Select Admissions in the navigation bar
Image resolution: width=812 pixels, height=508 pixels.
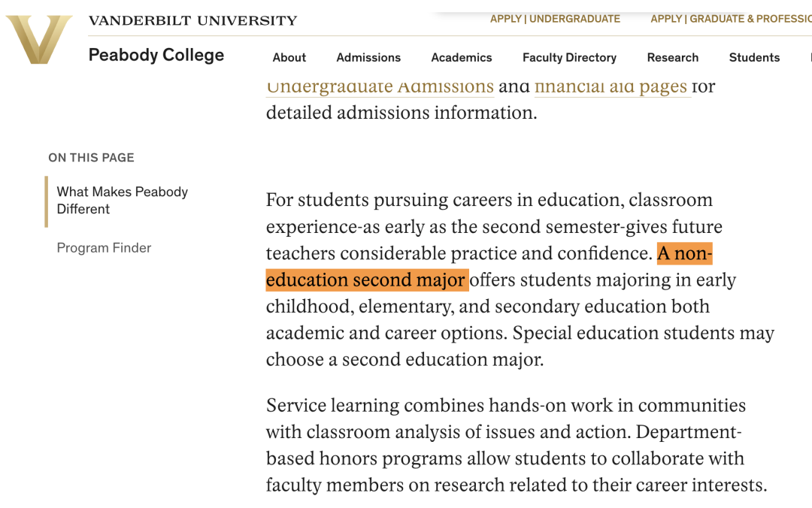click(x=368, y=57)
